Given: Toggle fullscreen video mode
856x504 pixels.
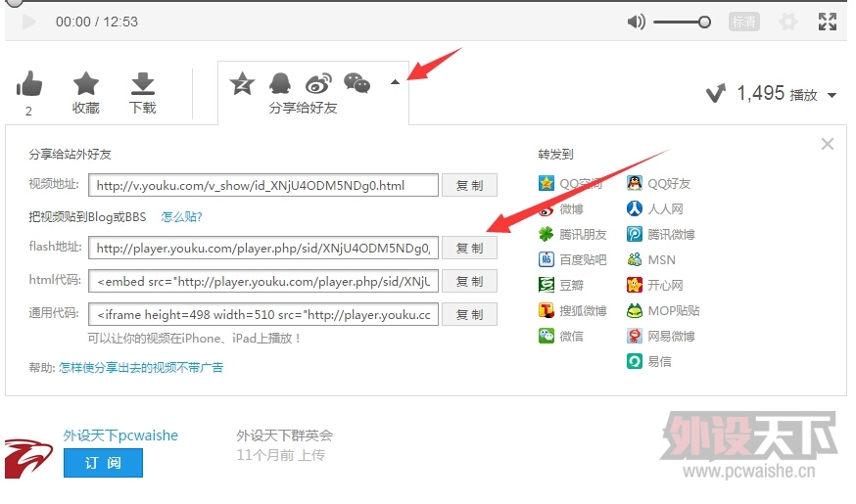Looking at the screenshot, I should (x=828, y=22).
